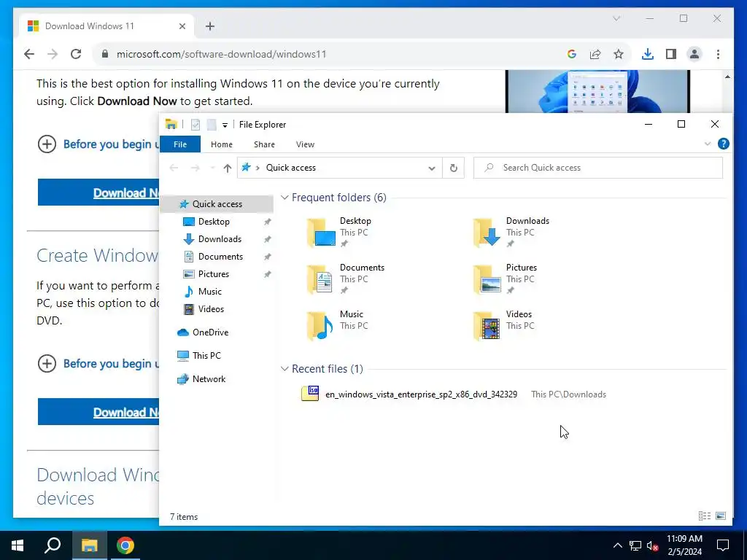Viewport: 747px width, 560px height.
Task: Open the notification center icon
Action: (723, 545)
